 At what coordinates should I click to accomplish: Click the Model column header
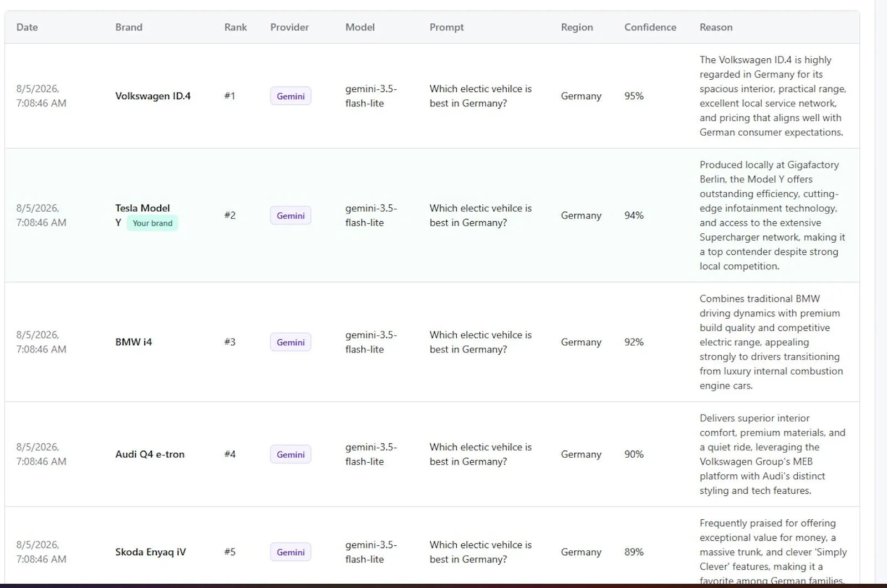(360, 27)
